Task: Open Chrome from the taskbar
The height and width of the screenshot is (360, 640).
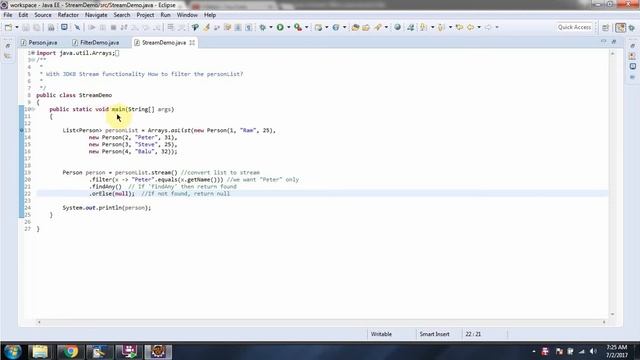Action: coord(70,351)
